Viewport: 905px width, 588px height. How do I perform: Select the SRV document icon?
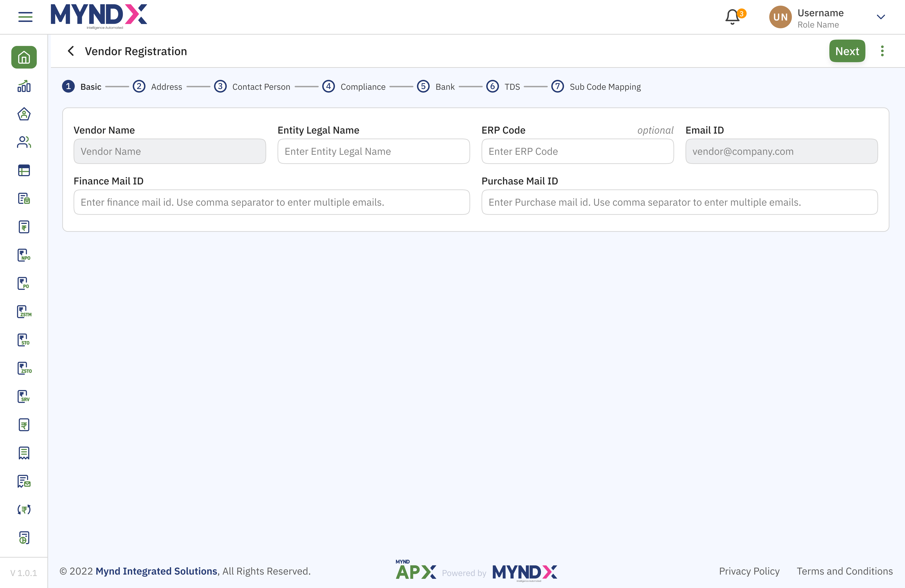[24, 396]
